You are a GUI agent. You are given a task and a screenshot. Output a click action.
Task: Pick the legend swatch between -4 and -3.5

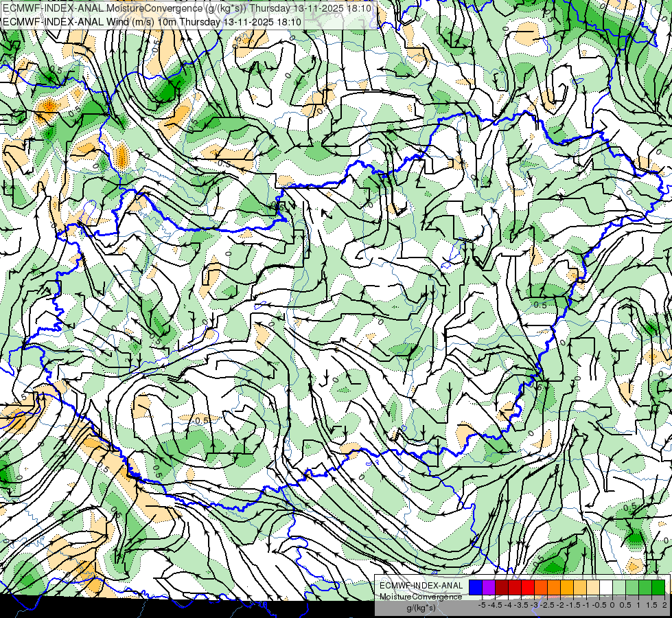pos(515,588)
